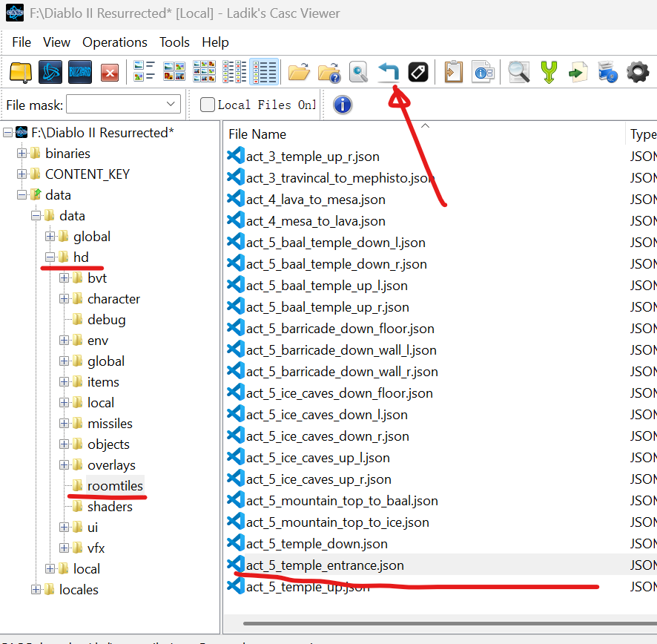Select act_3_temple_up_r.json file
657x644 pixels.
(313, 157)
